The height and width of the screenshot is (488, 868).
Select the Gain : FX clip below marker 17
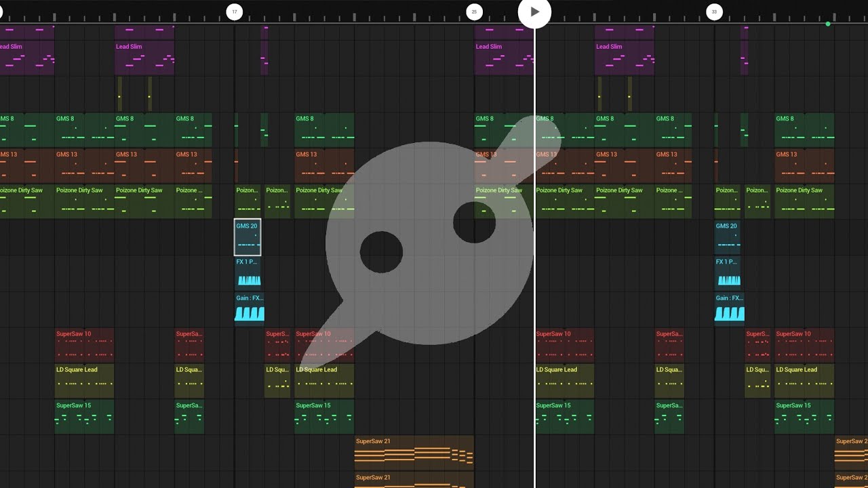point(250,309)
